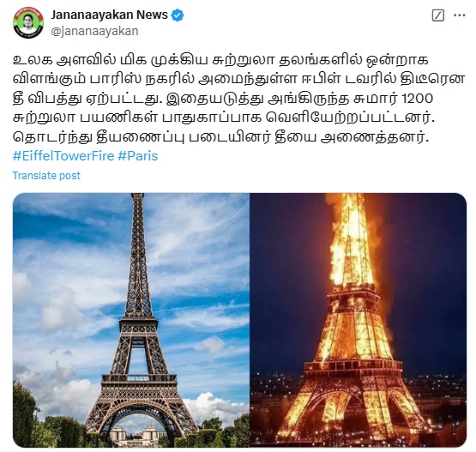Open the three-dot more options menu

[x=460, y=15]
